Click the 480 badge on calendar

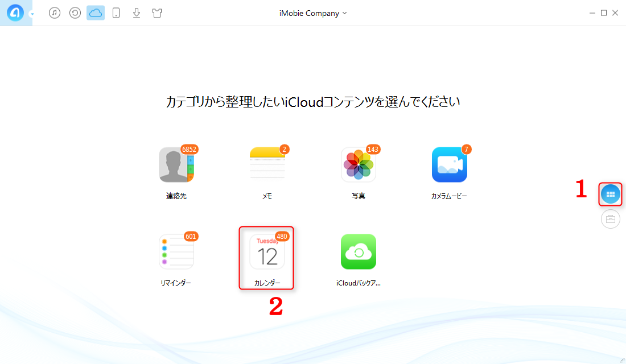coord(282,236)
